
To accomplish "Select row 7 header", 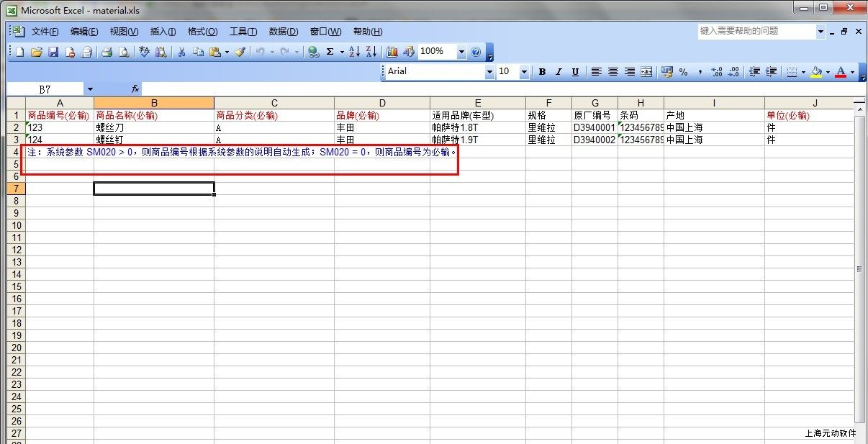I will (16, 189).
